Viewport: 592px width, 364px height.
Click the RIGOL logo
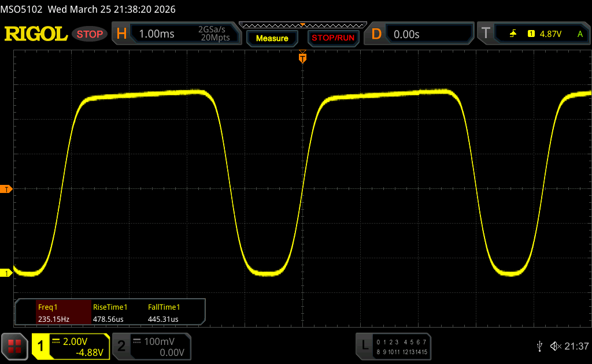click(36, 34)
